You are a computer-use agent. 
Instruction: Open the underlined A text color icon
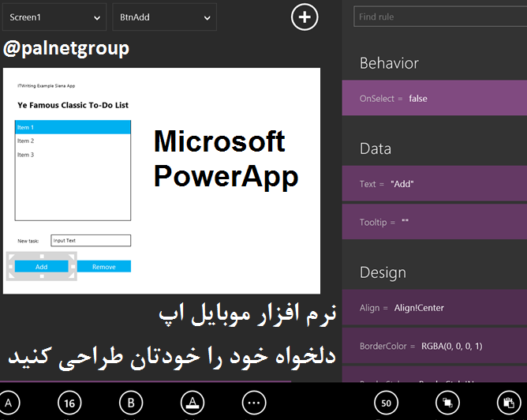click(192, 403)
